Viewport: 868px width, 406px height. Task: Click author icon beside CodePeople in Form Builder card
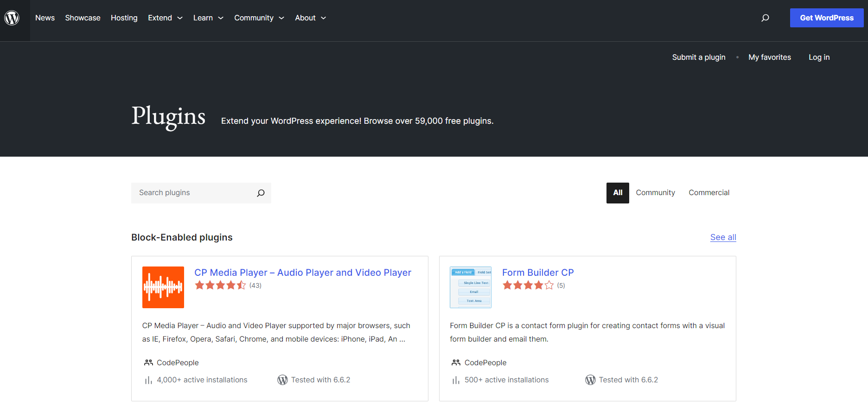[x=456, y=363]
